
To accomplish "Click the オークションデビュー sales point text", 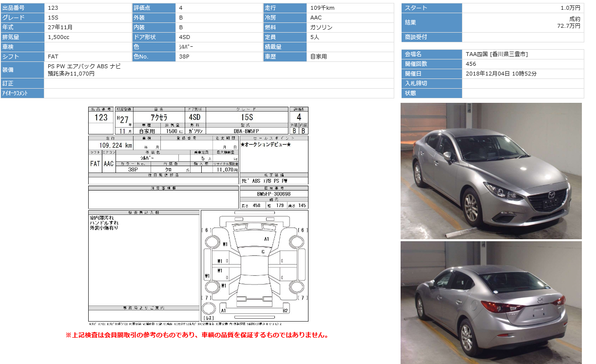I will click(x=266, y=145).
